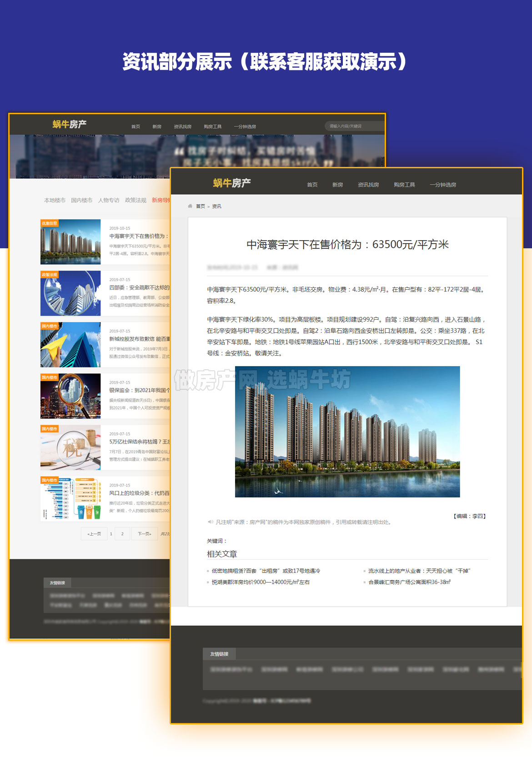Screen dimensions: 532x764
Task: Open related article 合景峰汇商务广场公寓面积36-38㎡
Action: pos(409,582)
